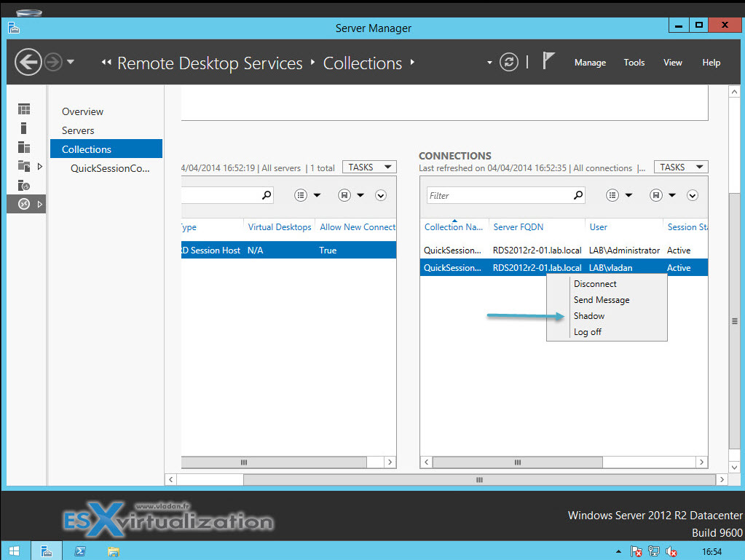745x560 pixels.
Task: Open the notifications flag
Action: (548, 60)
